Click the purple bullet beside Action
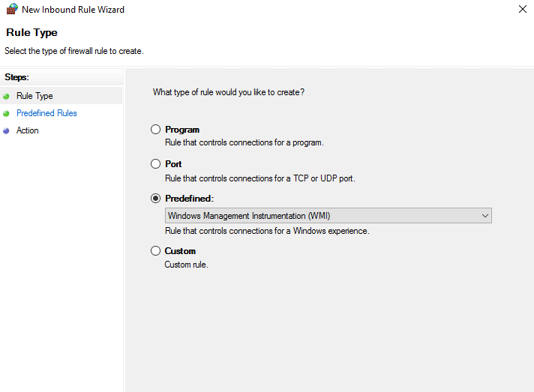The width and height of the screenshot is (534, 392). click(x=6, y=130)
